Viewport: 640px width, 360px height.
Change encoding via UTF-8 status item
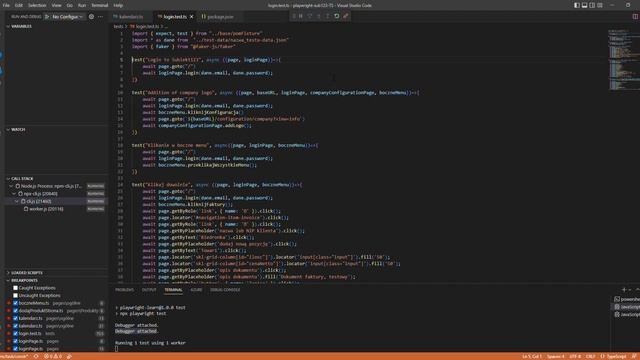(575, 356)
